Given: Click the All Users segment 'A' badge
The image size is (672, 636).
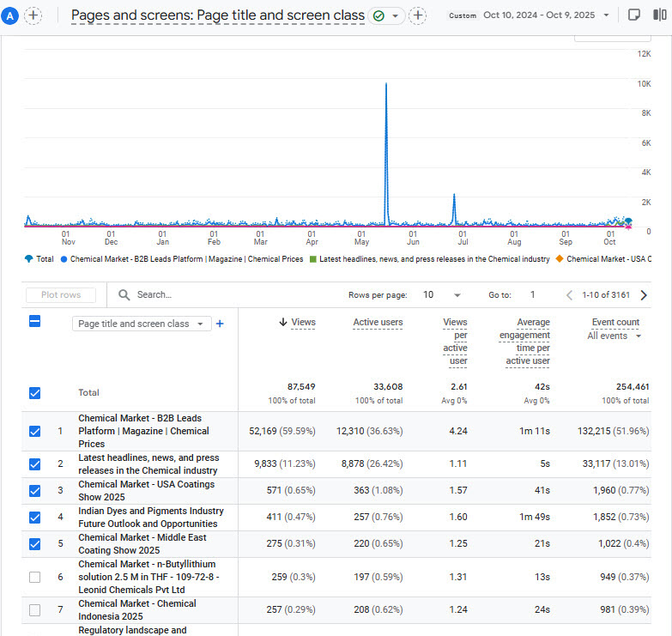Looking at the screenshot, I should click(x=11, y=15).
